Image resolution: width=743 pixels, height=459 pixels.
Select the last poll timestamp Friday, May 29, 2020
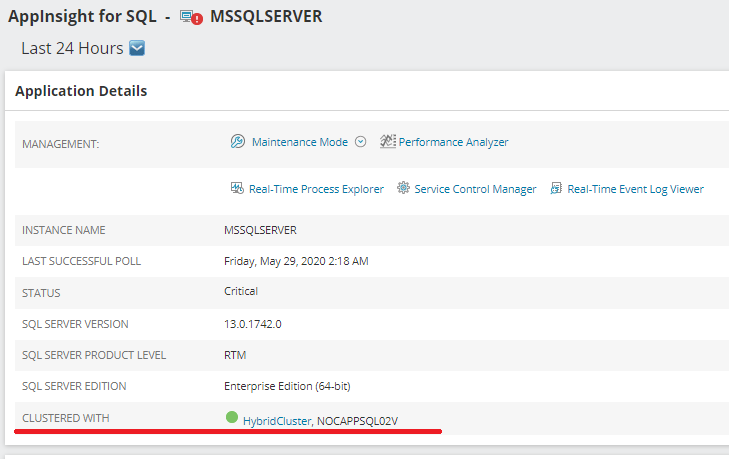(x=296, y=261)
